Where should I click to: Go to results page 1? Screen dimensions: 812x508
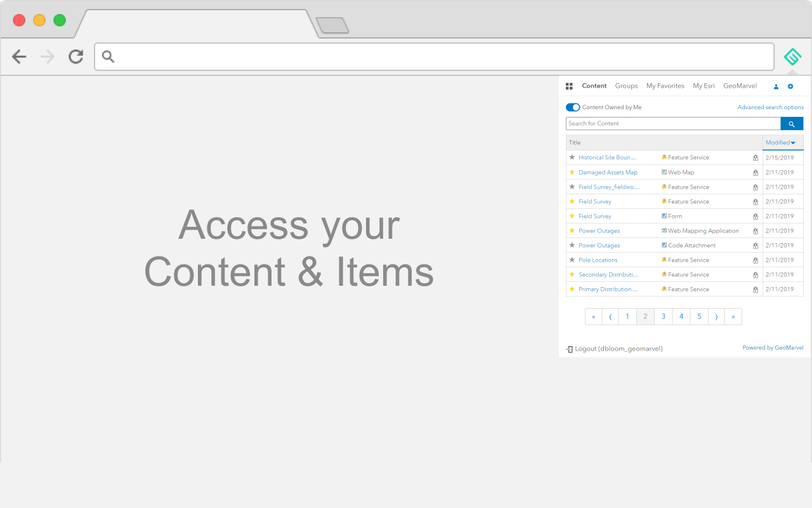[x=627, y=317]
